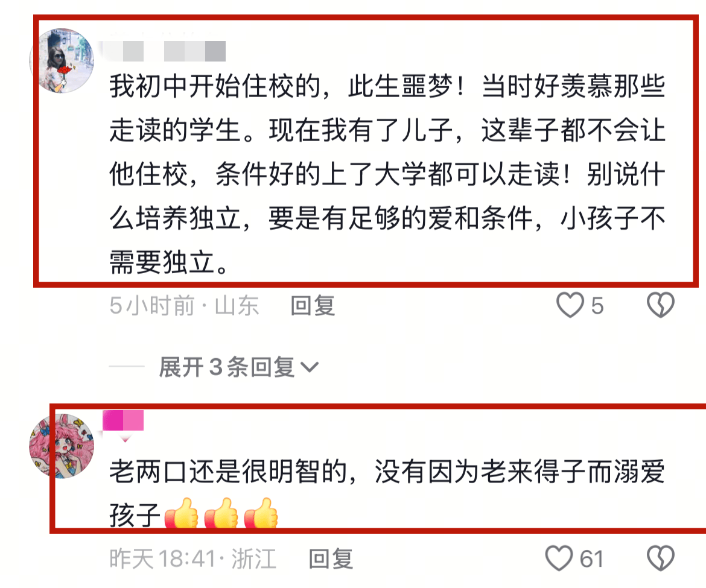Screen dimensions: 706x588
Task: Select the comment text starting 我初中开始住校的
Action: (387, 174)
